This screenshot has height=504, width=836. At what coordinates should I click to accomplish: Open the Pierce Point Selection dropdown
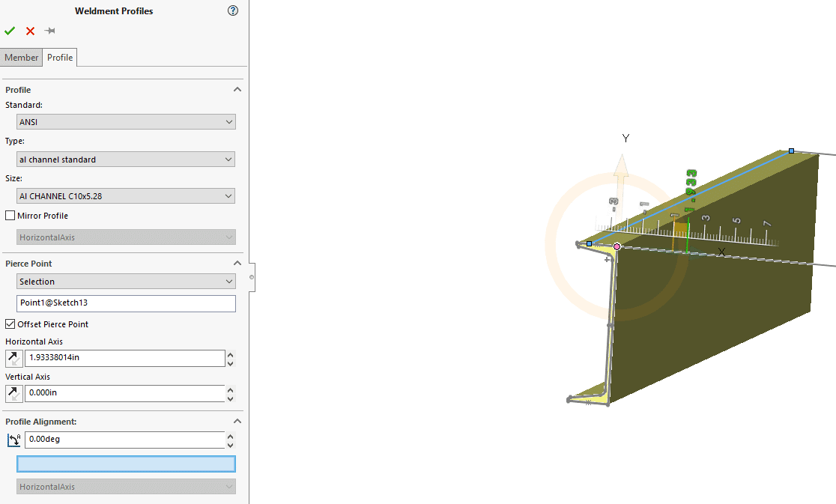126,282
